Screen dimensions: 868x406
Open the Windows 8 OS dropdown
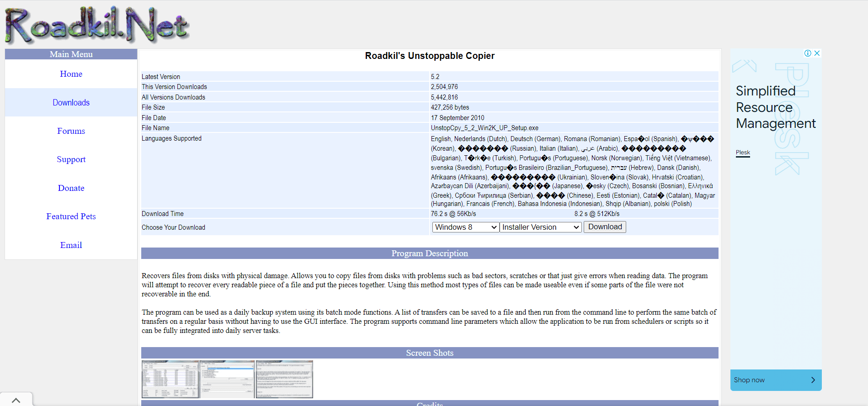pyautogui.click(x=465, y=227)
